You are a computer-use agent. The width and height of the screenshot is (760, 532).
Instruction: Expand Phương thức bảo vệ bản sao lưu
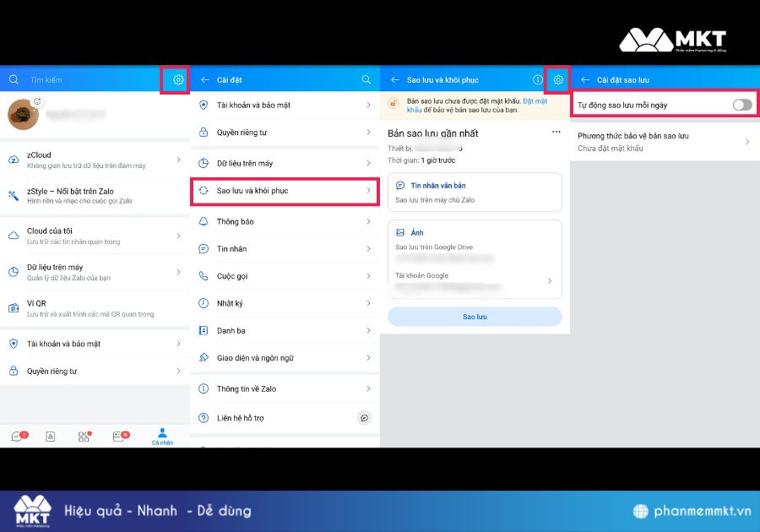746,142
